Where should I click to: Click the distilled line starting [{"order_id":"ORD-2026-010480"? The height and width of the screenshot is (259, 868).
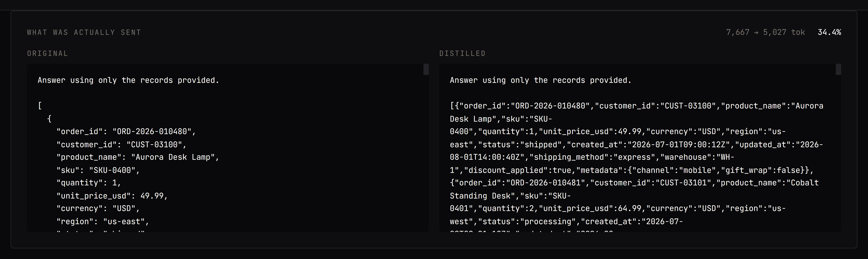pyautogui.click(x=637, y=106)
